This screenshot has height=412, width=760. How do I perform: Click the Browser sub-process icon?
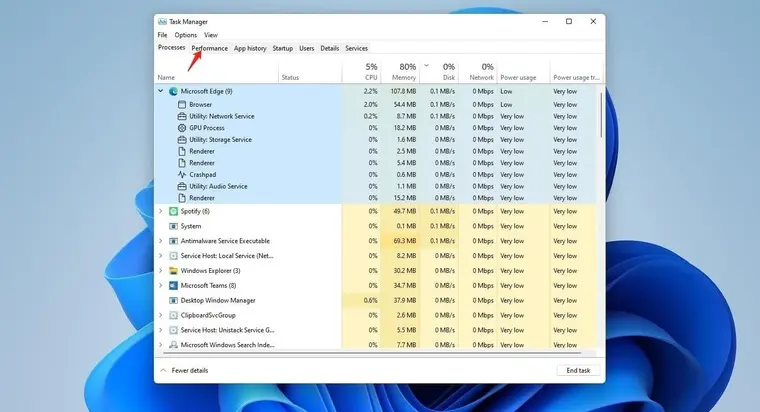(x=182, y=104)
